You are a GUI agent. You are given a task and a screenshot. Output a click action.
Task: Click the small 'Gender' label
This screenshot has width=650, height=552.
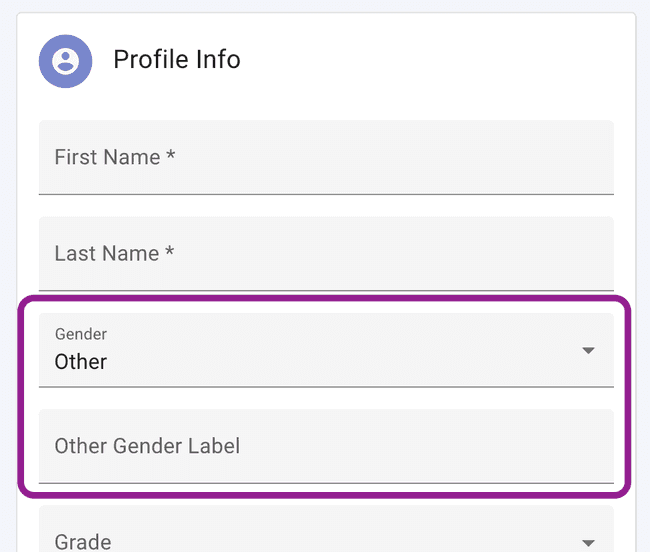[81, 334]
